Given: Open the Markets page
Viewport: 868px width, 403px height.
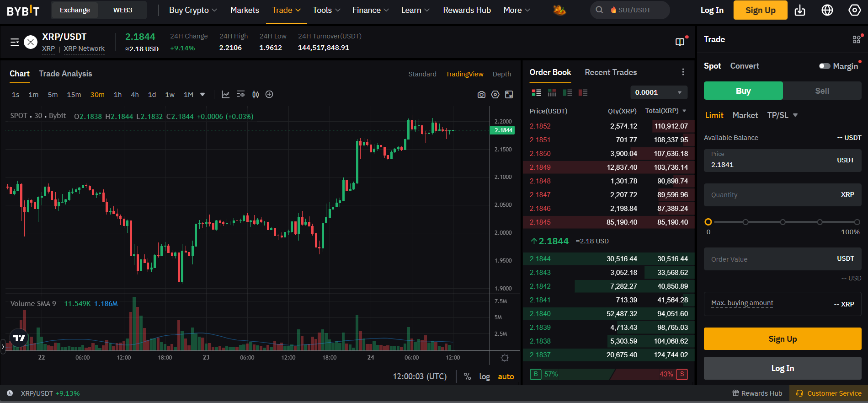Looking at the screenshot, I should pos(245,10).
